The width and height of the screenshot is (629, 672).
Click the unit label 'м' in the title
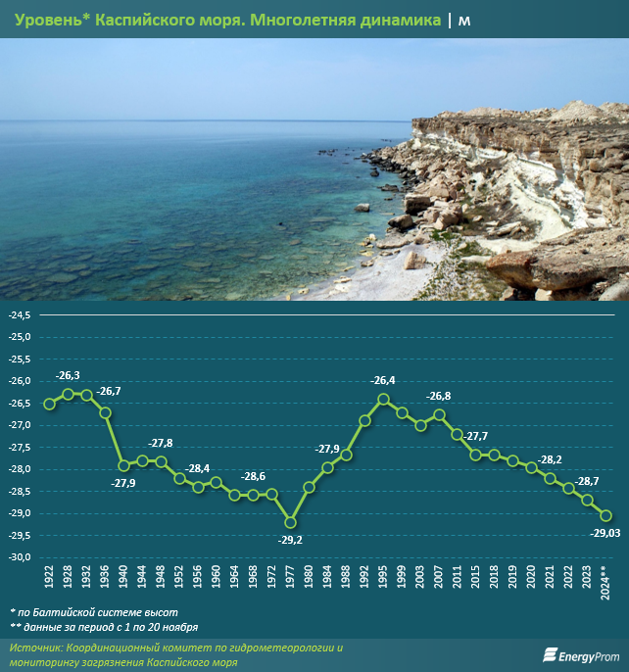(464, 21)
